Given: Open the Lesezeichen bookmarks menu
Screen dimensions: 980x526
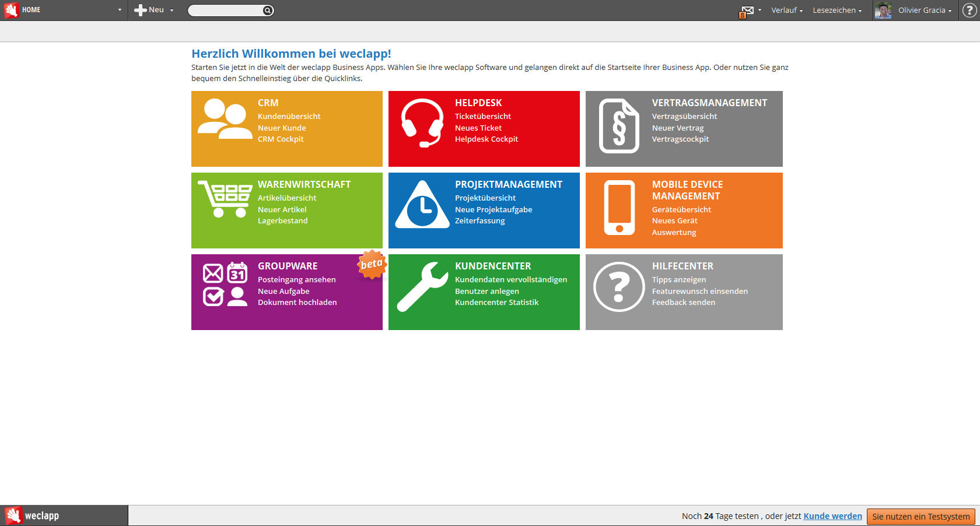Looking at the screenshot, I should 836,10.
